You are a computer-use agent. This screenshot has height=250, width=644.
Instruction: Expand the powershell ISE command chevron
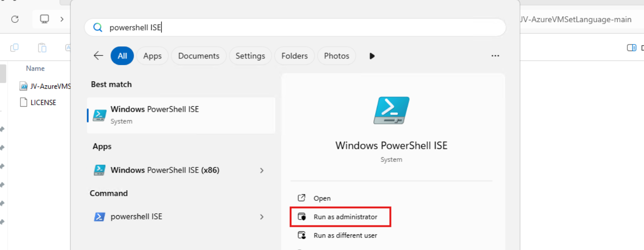coord(262,217)
